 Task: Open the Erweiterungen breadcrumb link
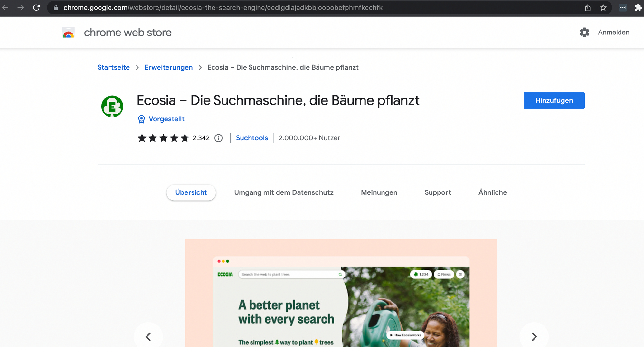168,67
